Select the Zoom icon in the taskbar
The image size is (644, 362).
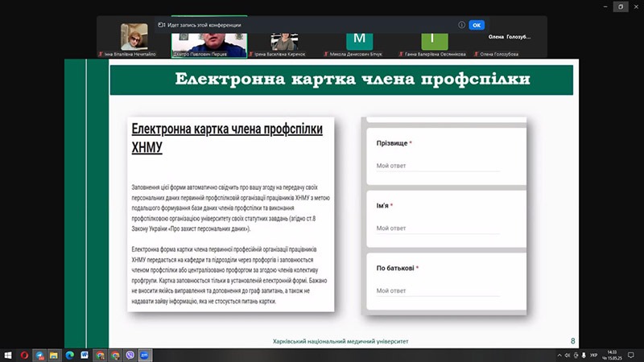[145, 354]
